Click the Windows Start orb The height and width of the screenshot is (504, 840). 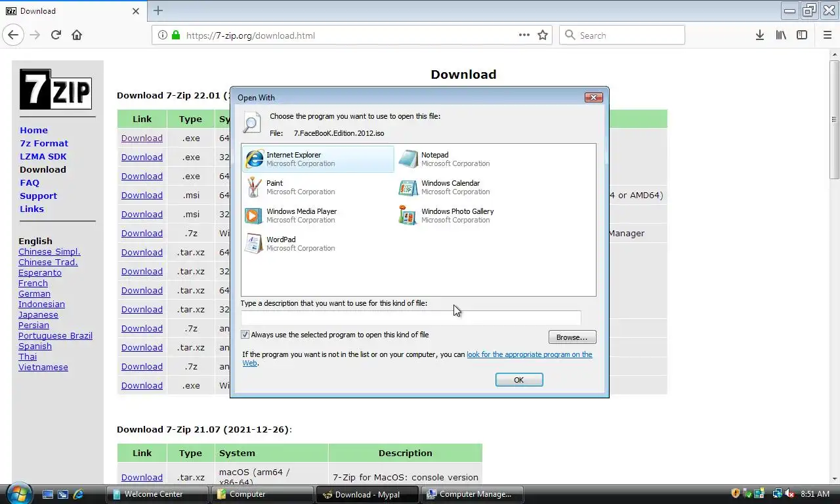click(18, 493)
